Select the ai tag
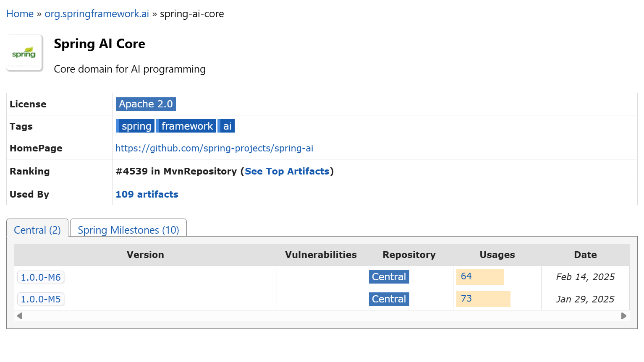Image resolution: width=644 pixels, height=362 pixels. coord(226,126)
